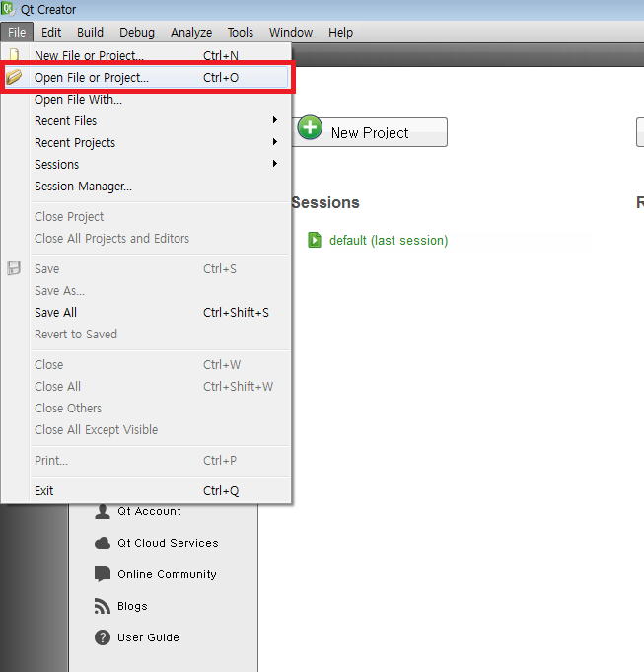Open the User Guide link
Viewport: 644px width, 672px height.
(x=148, y=637)
